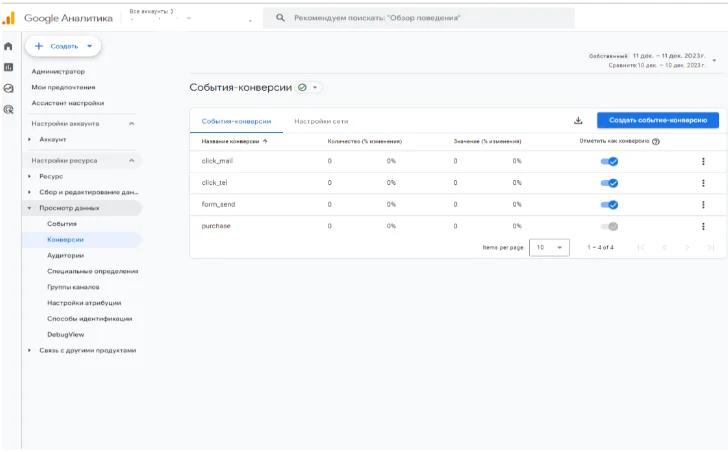Switch to Настройки сети tab
728x452 pixels.
[321, 121]
